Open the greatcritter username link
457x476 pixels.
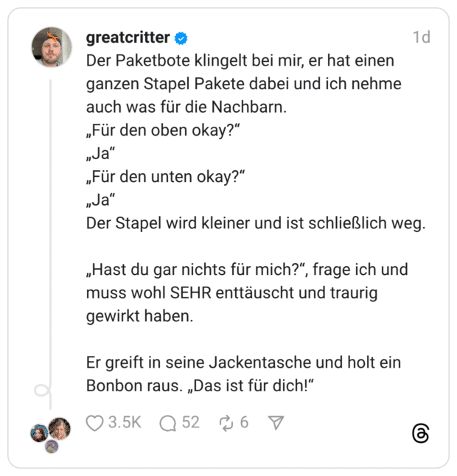tap(128, 38)
